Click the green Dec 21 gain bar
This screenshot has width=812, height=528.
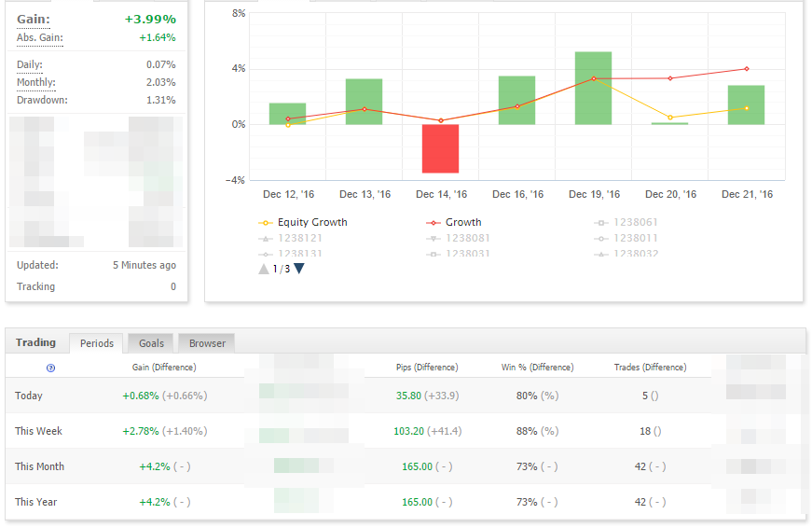click(x=746, y=104)
